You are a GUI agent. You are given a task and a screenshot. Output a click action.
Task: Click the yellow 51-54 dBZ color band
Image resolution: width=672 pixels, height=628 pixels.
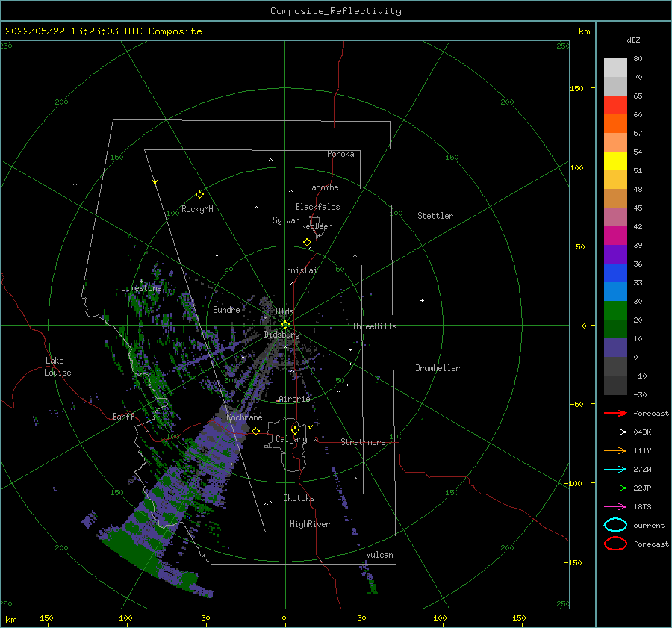coord(615,161)
